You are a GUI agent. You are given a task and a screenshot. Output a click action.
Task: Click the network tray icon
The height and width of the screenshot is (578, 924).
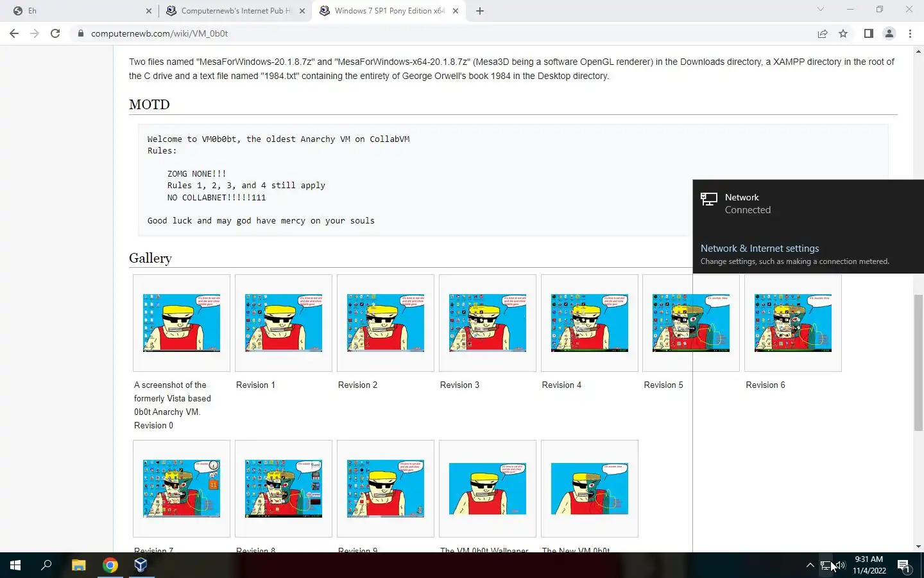point(826,565)
